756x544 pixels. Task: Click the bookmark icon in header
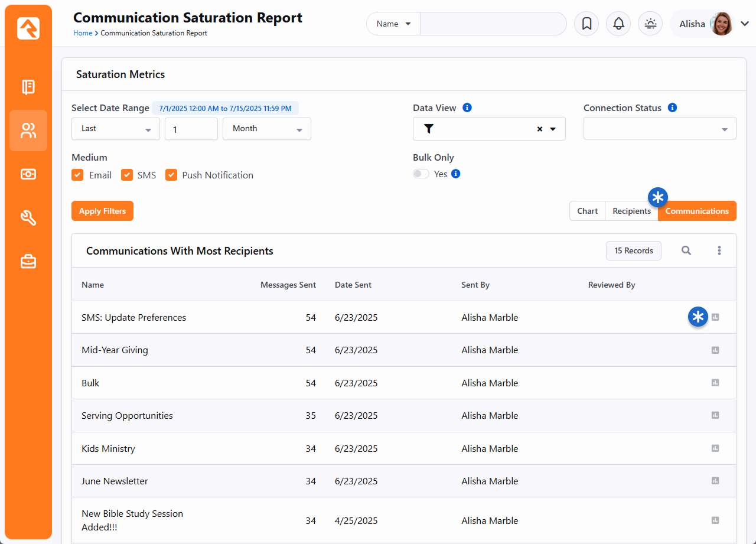pos(586,24)
